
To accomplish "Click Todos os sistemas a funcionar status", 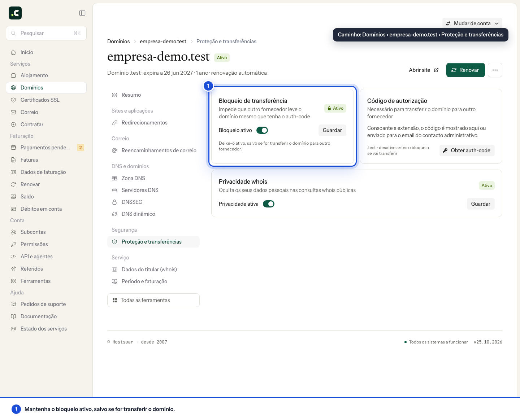I will pyautogui.click(x=436, y=342).
